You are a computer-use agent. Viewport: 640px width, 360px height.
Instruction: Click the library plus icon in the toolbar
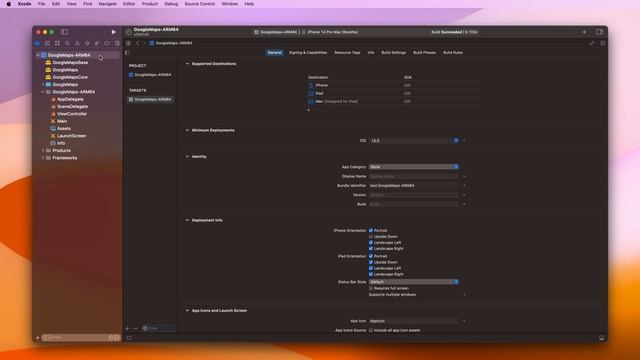(584, 32)
